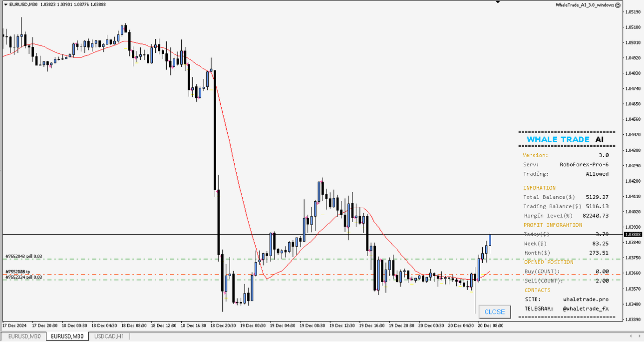Click the WhaleTrade_AI_3.0_windows expert name
Viewport: 644px width, 342px height.
(585, 5)
